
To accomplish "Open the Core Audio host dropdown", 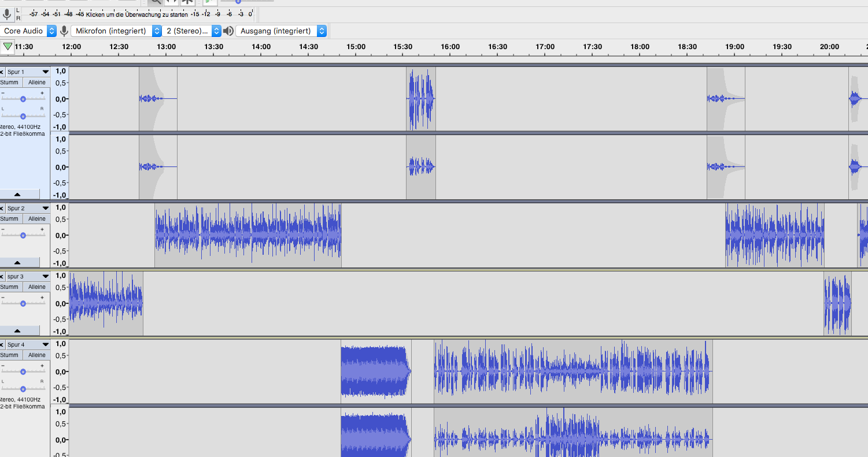I will tap(29, 31).
